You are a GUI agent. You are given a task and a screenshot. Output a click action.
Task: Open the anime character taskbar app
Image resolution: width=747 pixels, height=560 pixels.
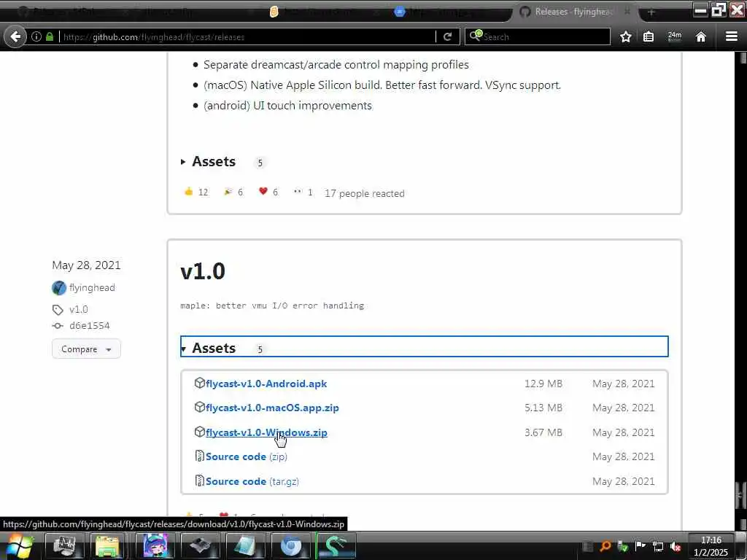click(155, 545)
